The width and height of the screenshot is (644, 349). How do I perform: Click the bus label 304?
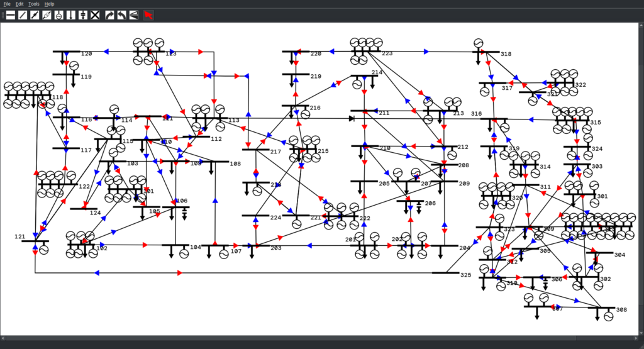click(619, 255)
